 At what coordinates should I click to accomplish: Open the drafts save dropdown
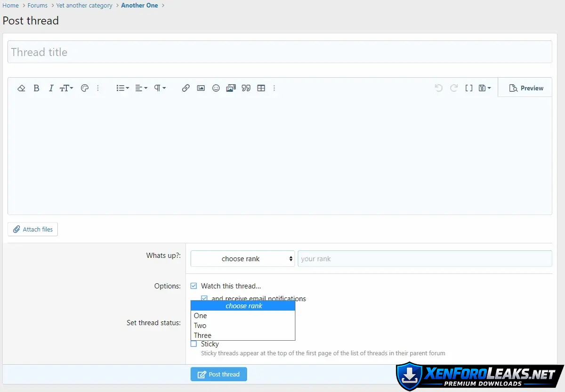click(484, 88)
